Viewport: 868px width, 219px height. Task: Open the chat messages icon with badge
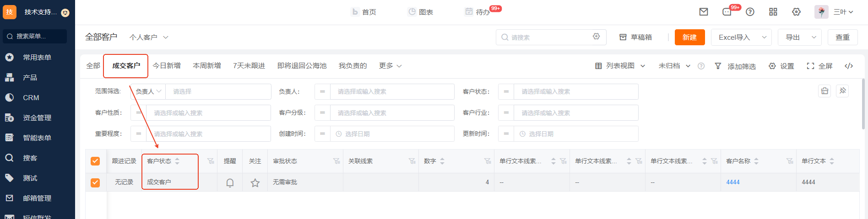tap(727, 12)
